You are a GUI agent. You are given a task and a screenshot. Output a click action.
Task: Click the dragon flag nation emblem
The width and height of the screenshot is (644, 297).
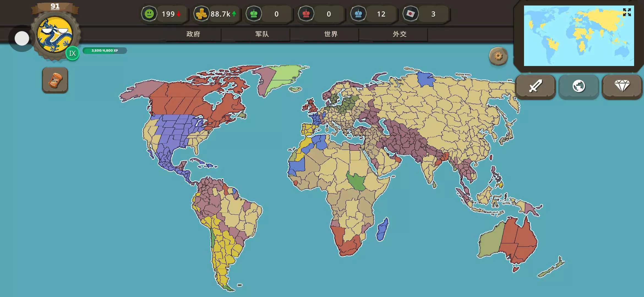coord(55,35)
